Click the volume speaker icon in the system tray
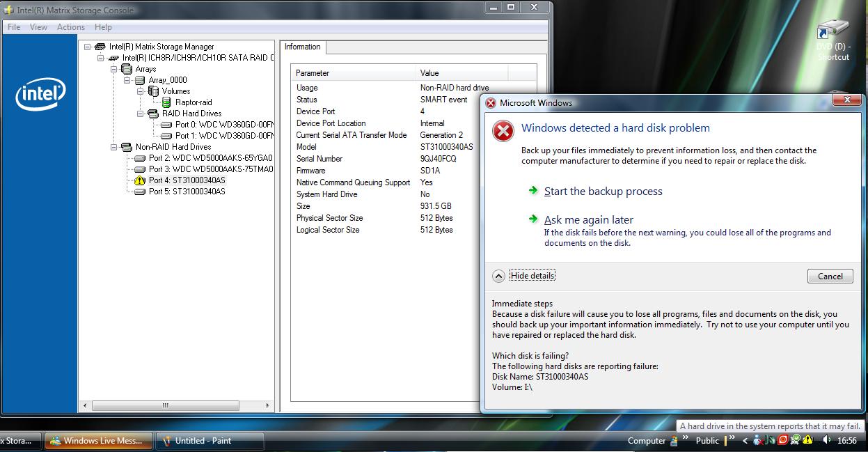The image size is (868, 452). pyautogui.click(x=826, y=440)
